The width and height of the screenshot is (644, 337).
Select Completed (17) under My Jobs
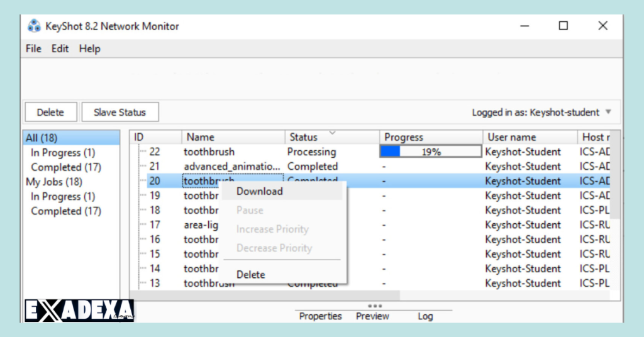pyautogui.click(x=65, y=211)
